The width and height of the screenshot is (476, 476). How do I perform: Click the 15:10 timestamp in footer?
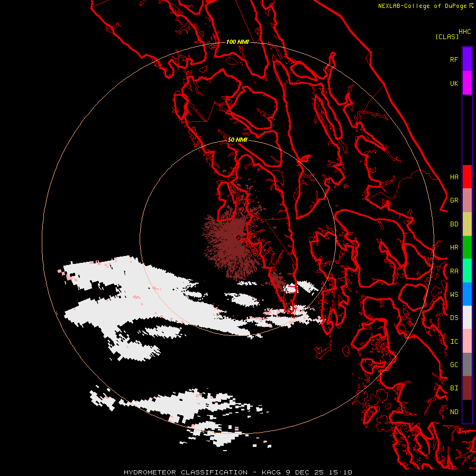pos(340,472)
